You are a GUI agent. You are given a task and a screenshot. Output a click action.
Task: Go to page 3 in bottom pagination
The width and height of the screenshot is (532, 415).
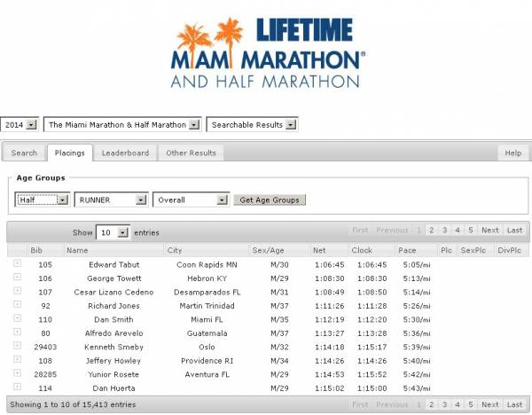click(444, 404)
